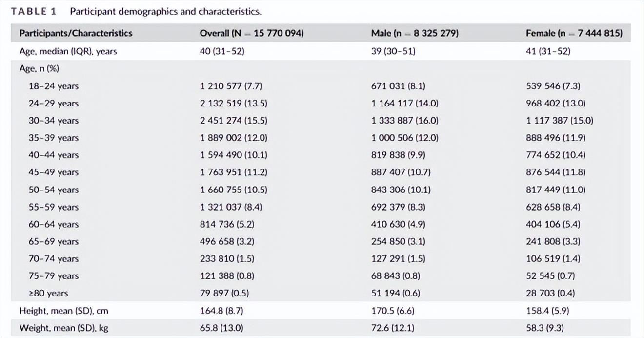Select the "18–24 years" row label
This screenshot has width=644, height=338.
click(53, 86)
